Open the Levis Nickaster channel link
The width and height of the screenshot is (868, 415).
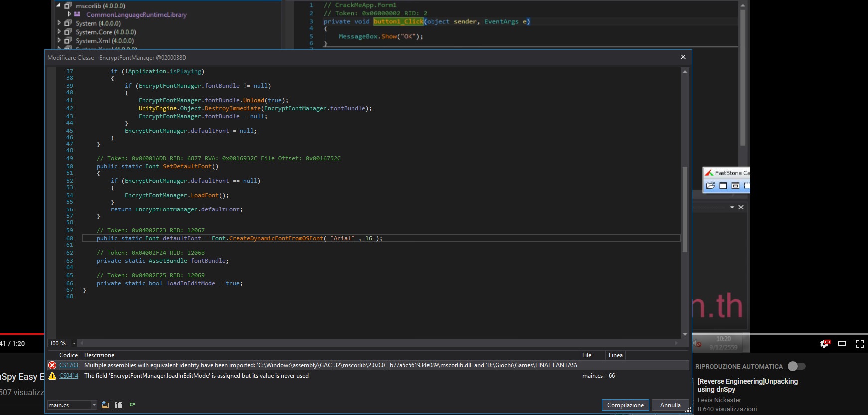(719, 400)
